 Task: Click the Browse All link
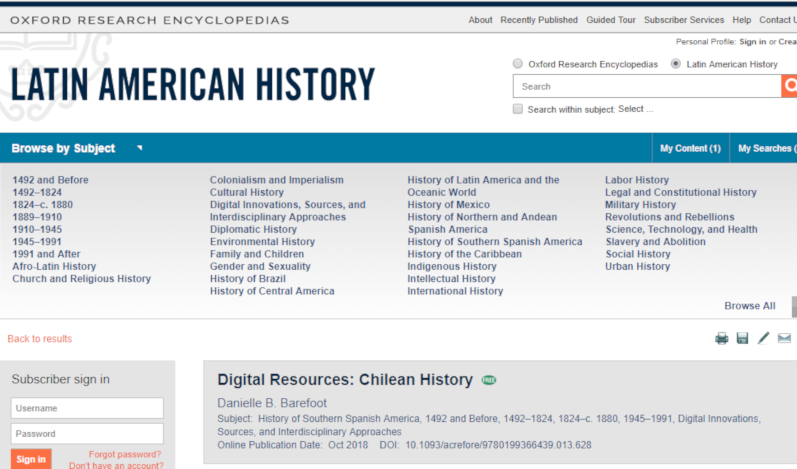point(750,305)
